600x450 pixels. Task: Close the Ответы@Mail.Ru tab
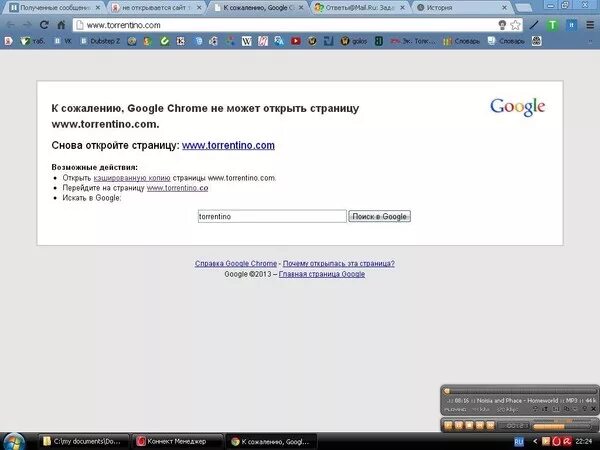[402, 8]
